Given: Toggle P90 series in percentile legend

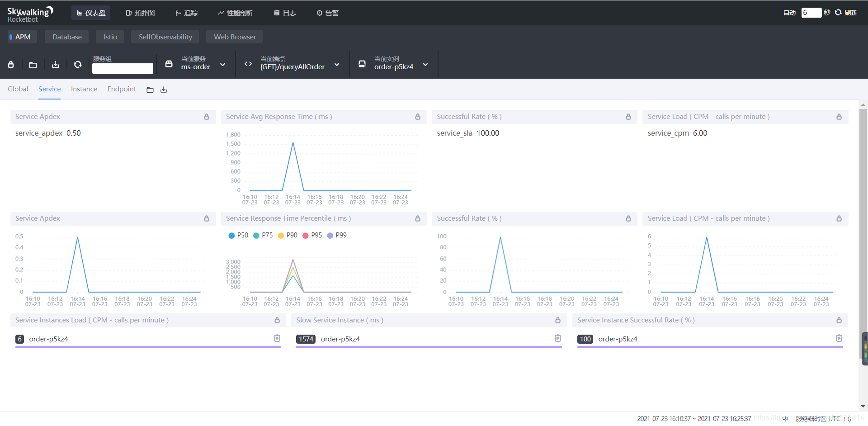Looking at the screenshot, I should click(288, 235).
